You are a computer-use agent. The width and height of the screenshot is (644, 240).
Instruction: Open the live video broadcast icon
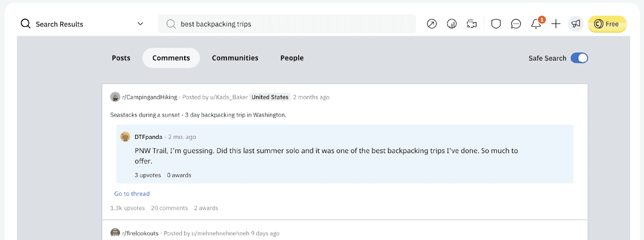click(472, 24)
